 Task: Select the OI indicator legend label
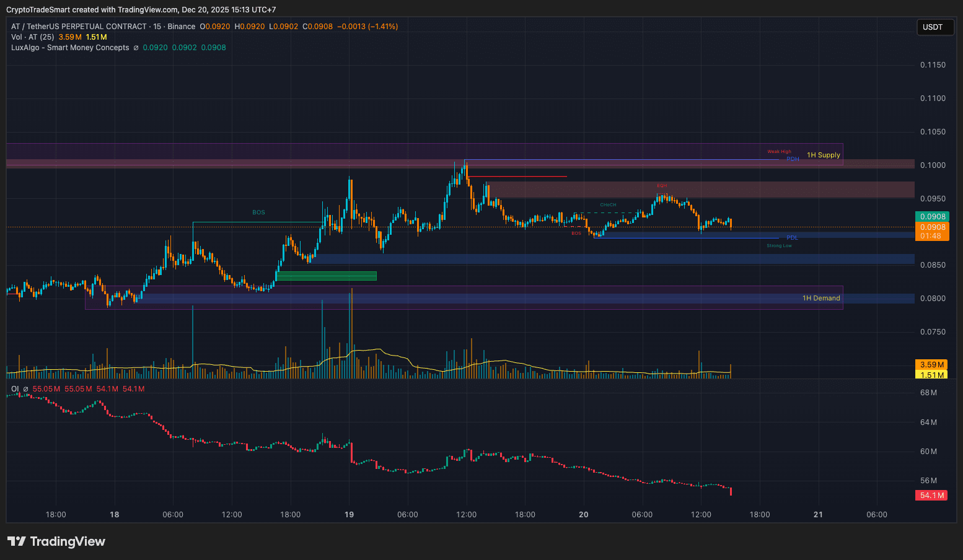[15, 389]
